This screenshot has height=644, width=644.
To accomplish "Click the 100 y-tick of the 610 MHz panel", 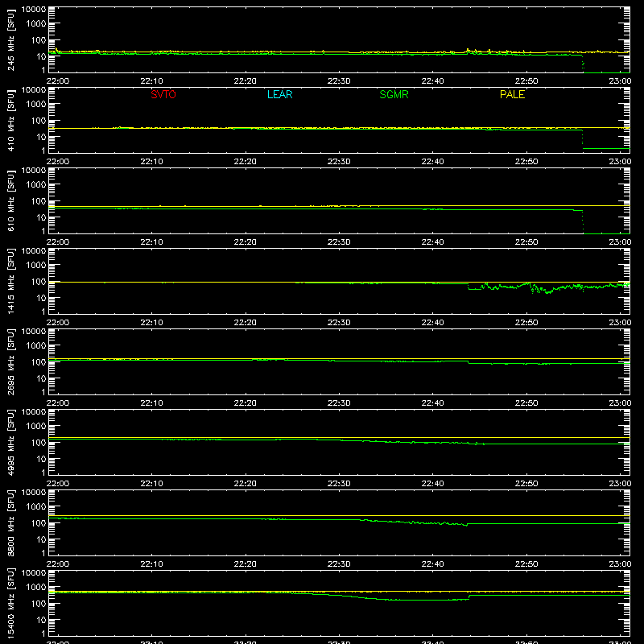I will click(39, 201).
